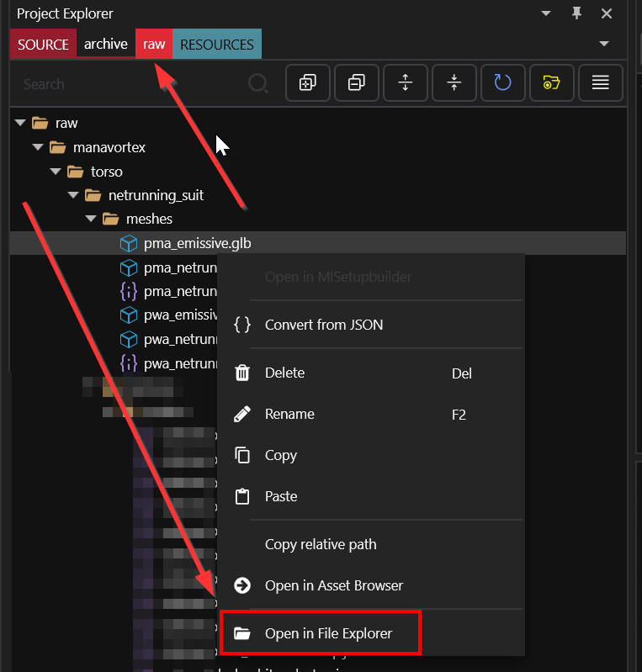The height and width of the screenshot is (672, 642).
Task: Open the Project Explorer panel options dropdown
Action: click(546, 14)
